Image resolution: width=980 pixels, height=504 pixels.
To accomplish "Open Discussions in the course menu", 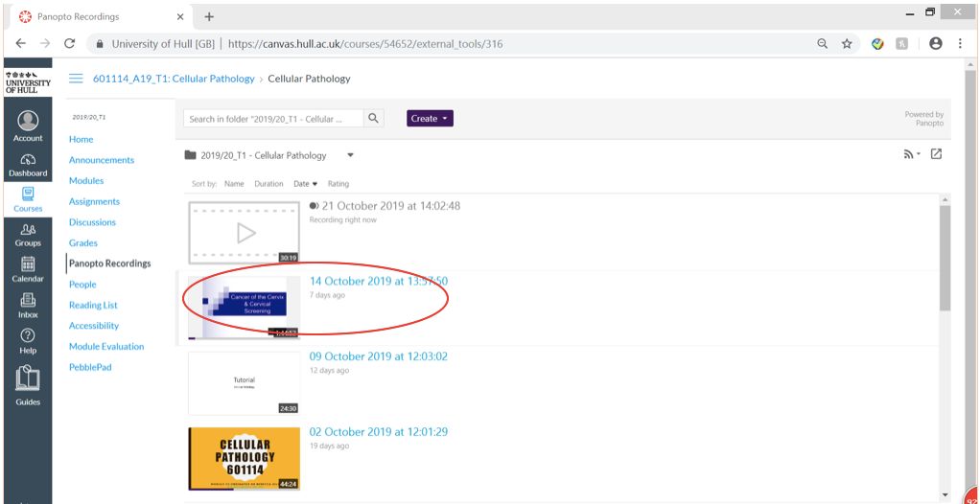I will [92, 222].
